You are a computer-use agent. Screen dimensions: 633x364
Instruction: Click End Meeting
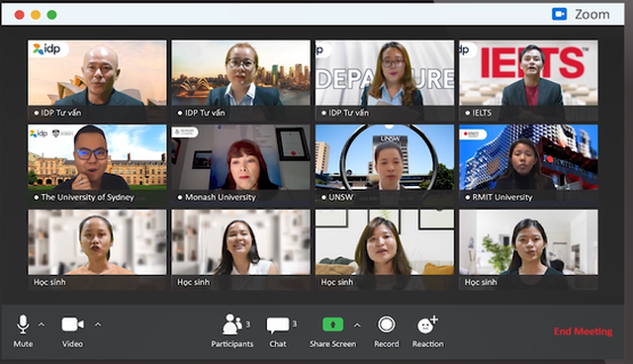coord(583,331)
